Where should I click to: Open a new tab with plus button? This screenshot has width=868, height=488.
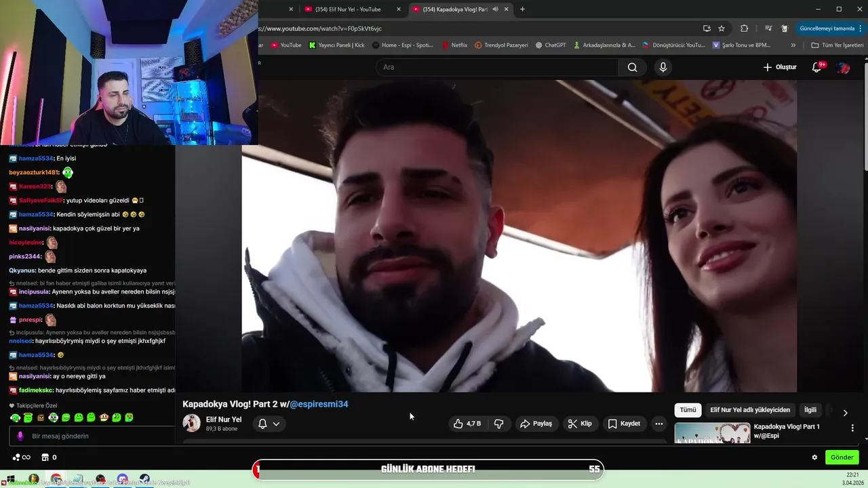pyautogui.click(x=522, y=9)
